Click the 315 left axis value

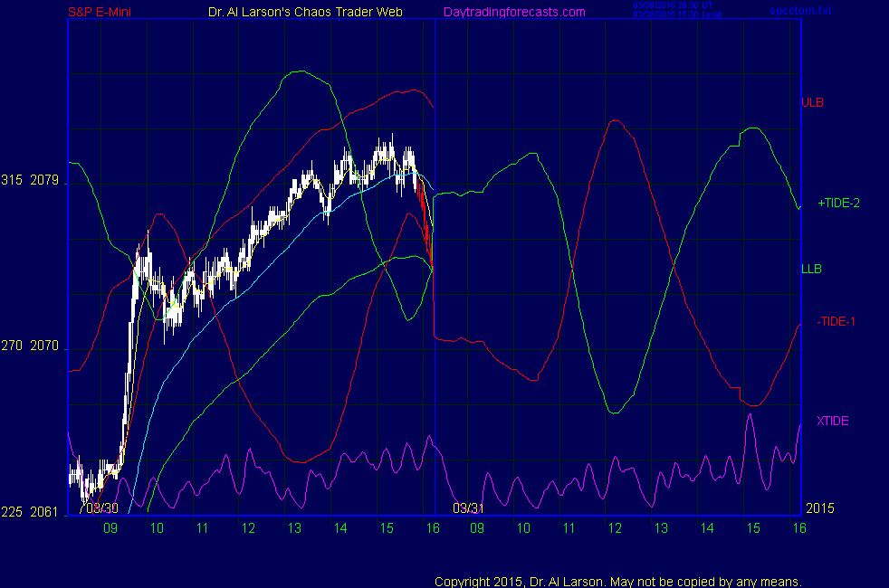click(x=11, y=181)
